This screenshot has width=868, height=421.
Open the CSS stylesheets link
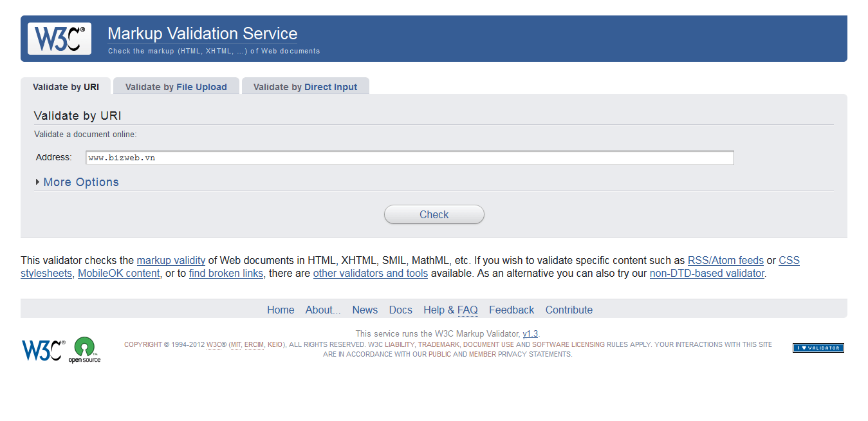coord(790,261)
